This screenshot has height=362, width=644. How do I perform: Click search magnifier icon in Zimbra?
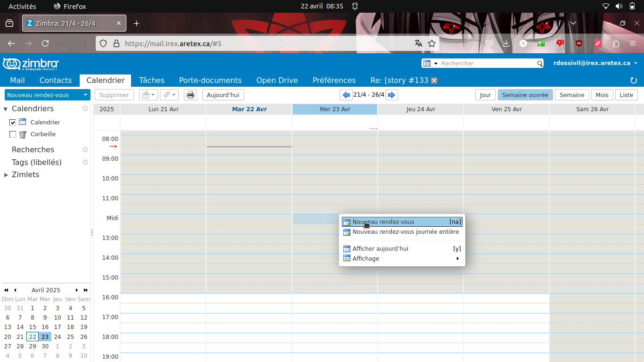click(540, 63)
